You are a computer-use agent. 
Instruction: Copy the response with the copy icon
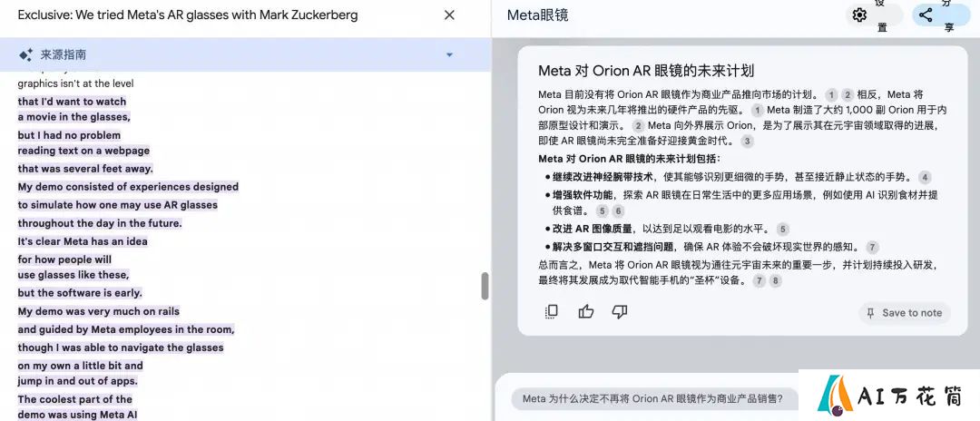click(551, 312)
